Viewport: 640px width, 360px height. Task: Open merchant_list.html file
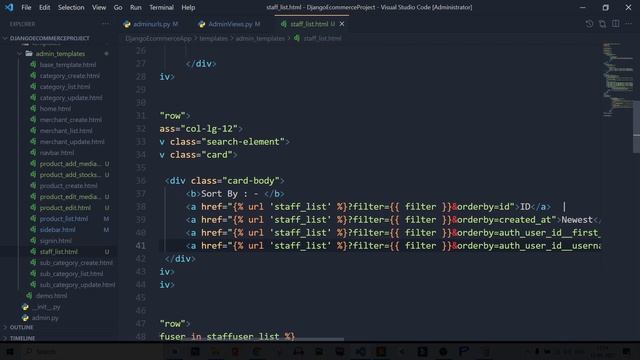66,131
